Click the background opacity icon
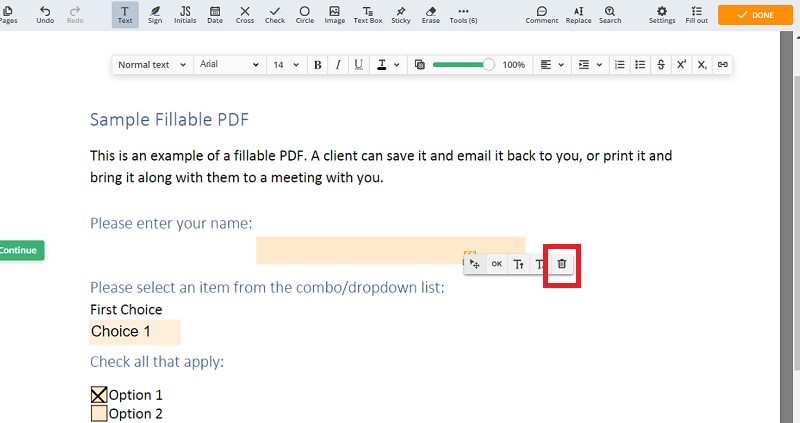 [x=419, y=65]
